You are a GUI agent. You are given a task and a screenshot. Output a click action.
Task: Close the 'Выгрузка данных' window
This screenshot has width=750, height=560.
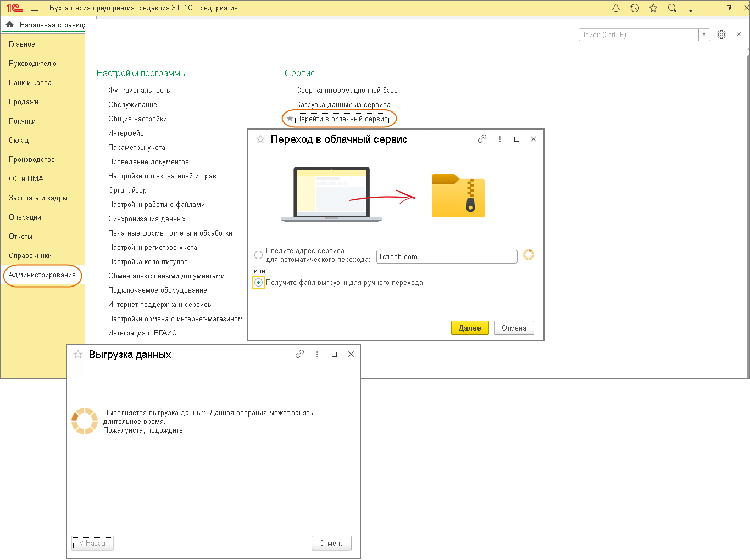point(351,354)
